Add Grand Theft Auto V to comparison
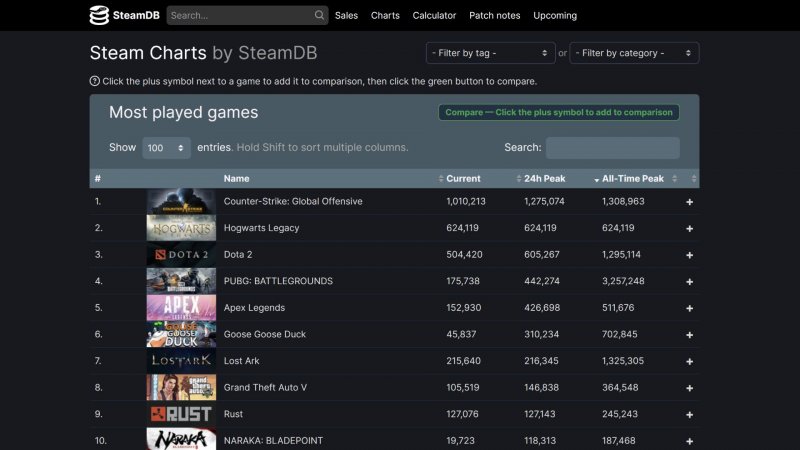The width and height of the screenshot is (800, 450). (x=689, y=388)
